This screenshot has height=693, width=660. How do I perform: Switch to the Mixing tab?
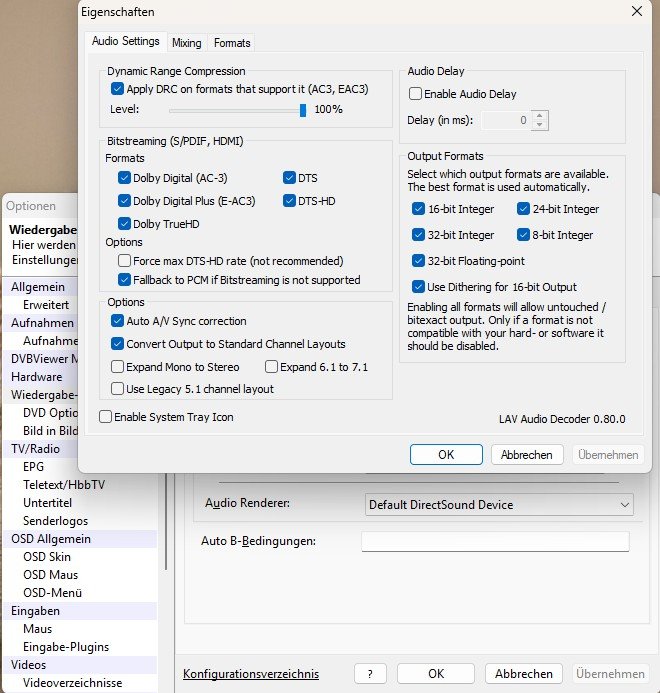pyautogui.click(x=186, y=43)
